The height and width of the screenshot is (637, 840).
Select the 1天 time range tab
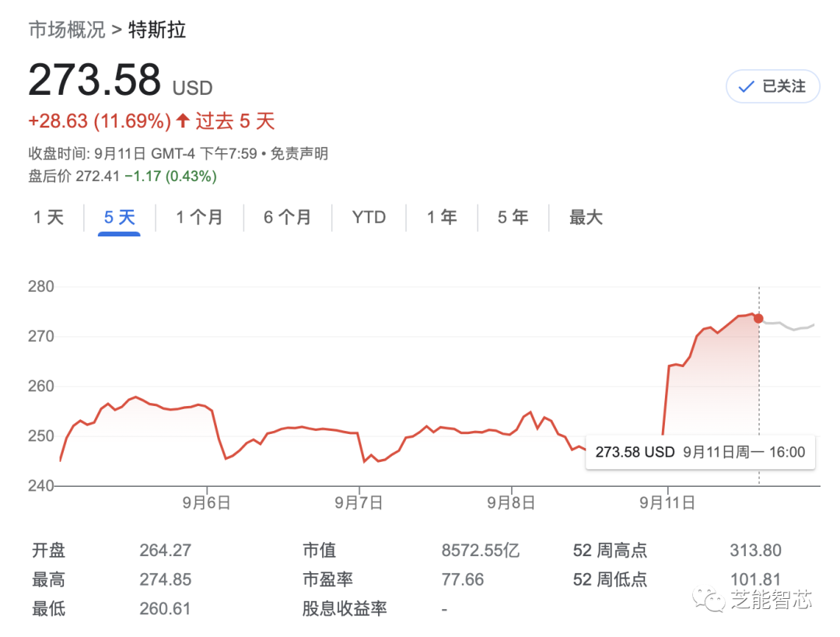tap(48, 218)
